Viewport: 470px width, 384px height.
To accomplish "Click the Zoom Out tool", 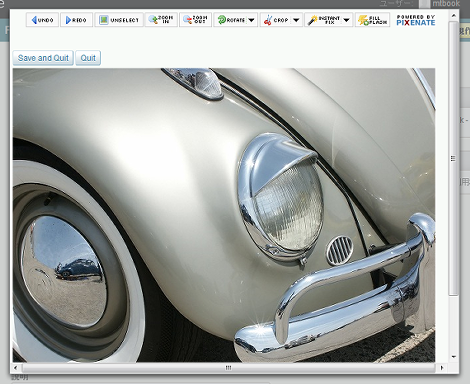I will 195,20.
